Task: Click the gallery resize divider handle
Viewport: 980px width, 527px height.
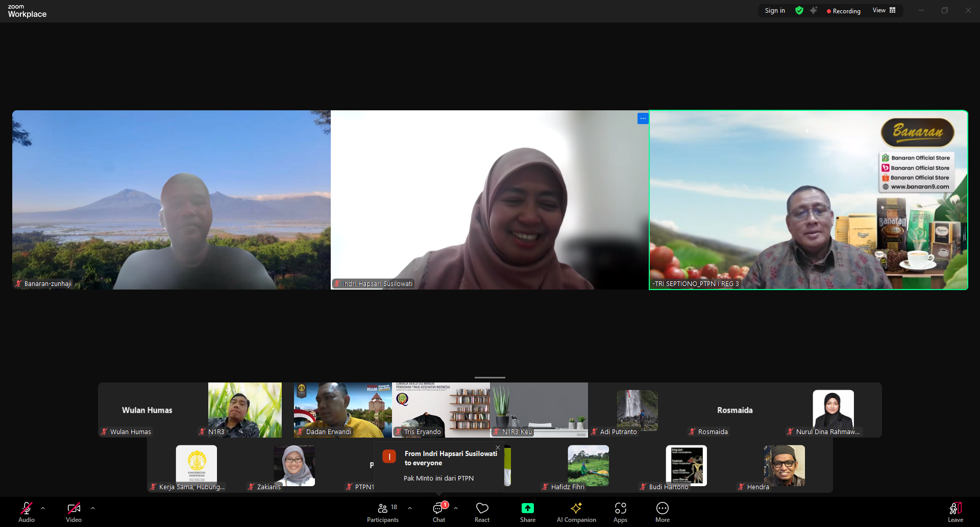Action: (x=489, y=377)
